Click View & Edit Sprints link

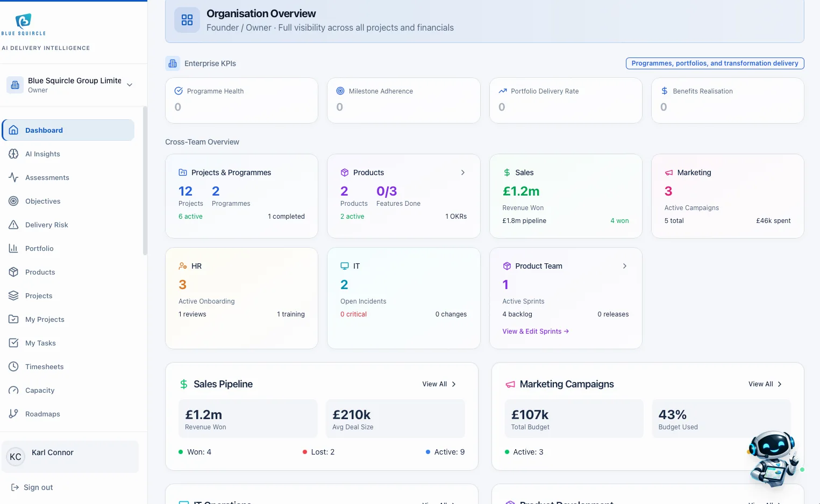coord(536,332)
